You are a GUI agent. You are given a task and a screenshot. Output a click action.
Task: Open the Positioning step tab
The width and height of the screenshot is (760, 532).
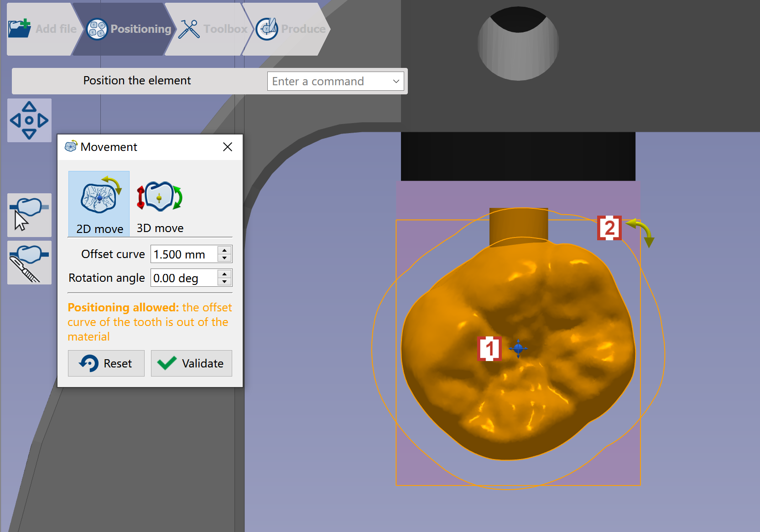[124, 29]
